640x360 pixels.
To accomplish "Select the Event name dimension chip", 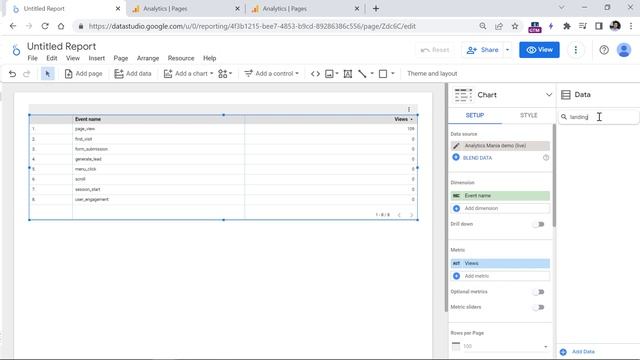I will click(500, 196).
